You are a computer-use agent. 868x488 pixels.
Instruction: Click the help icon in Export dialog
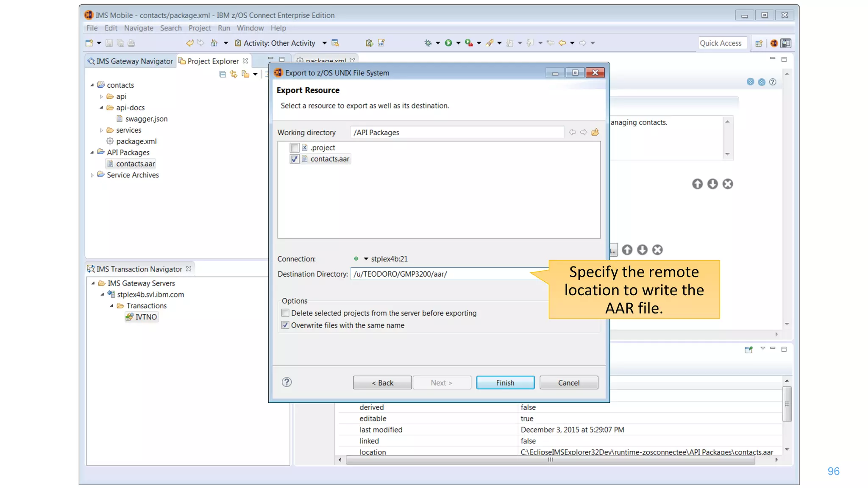(x=287, y=382)
